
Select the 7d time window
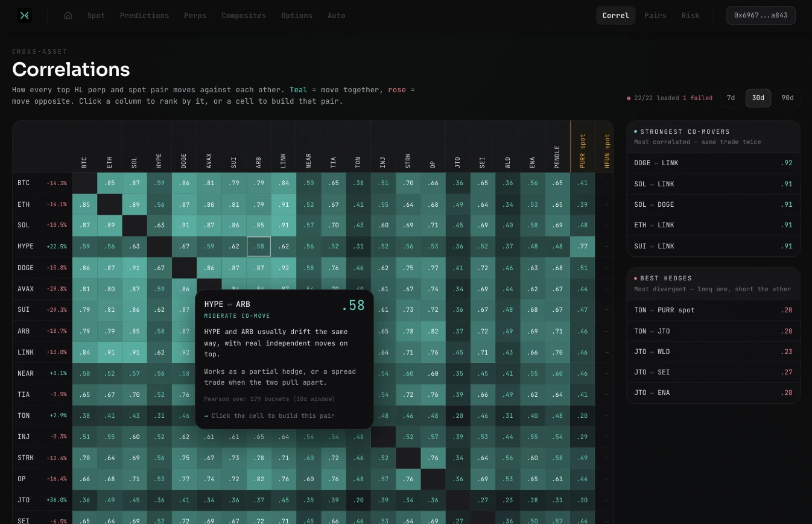click(x=731, y=98)
